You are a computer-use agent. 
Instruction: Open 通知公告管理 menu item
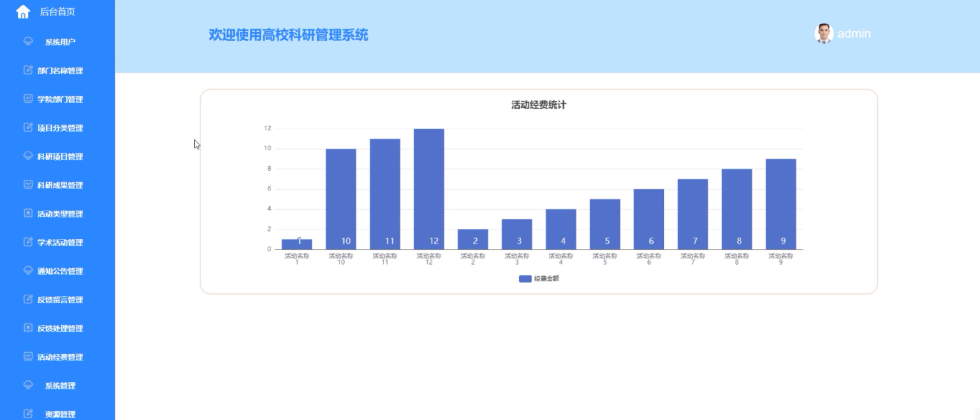(x=60, y=271)
